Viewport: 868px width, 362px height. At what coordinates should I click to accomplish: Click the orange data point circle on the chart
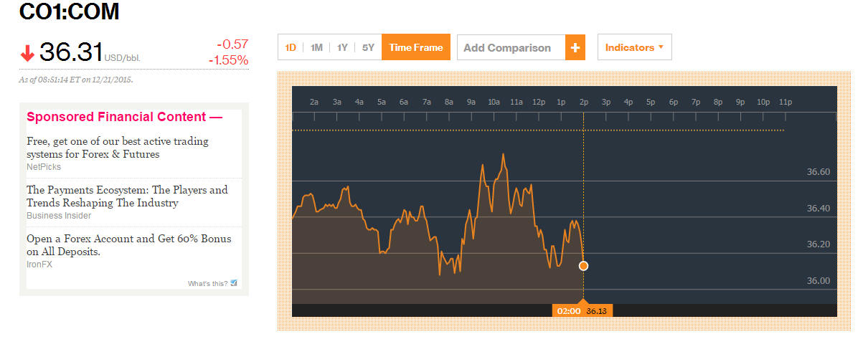(x=583, y=266)
